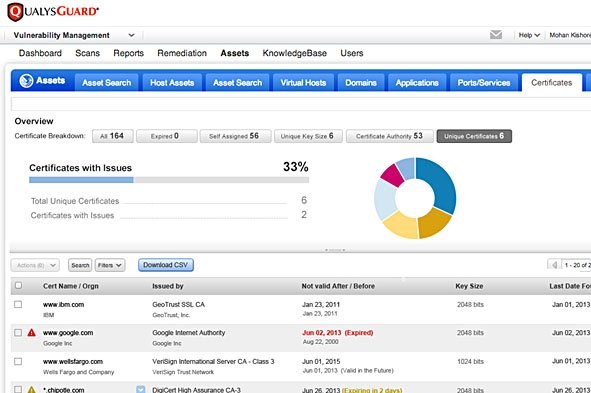Expand the Vulnerability Management module dropdown
The width and height of the screenshot is (591, 393).
pos(131,35)
